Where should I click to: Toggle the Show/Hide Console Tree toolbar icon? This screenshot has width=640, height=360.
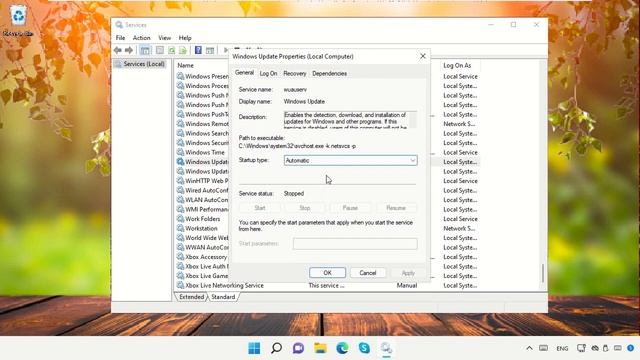tap(145, 50)
